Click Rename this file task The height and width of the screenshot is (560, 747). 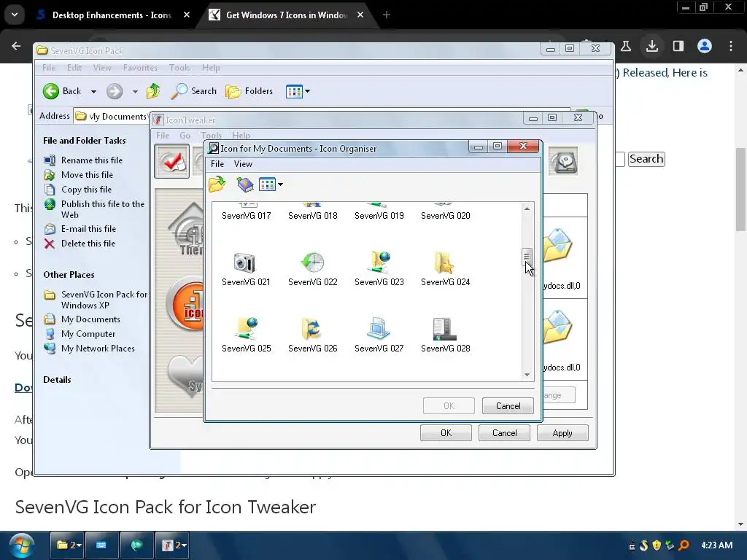click(x=91, y=160)
